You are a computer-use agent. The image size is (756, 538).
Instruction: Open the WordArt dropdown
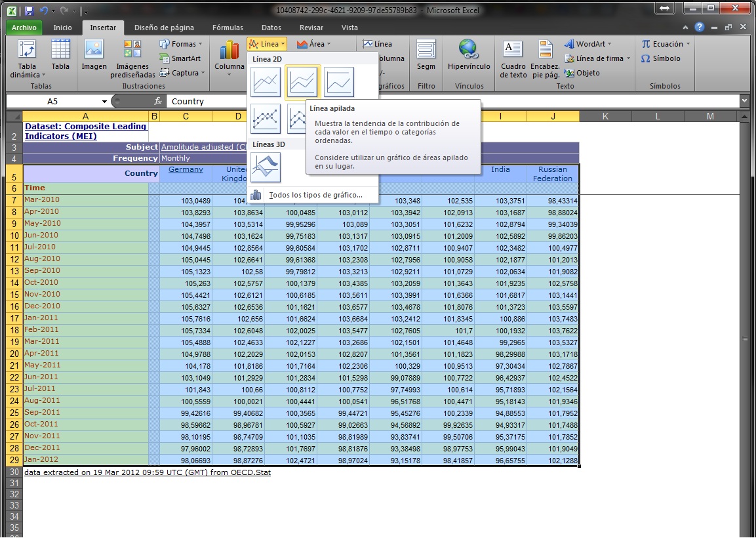pyautogui.click(x=589, y=44)
